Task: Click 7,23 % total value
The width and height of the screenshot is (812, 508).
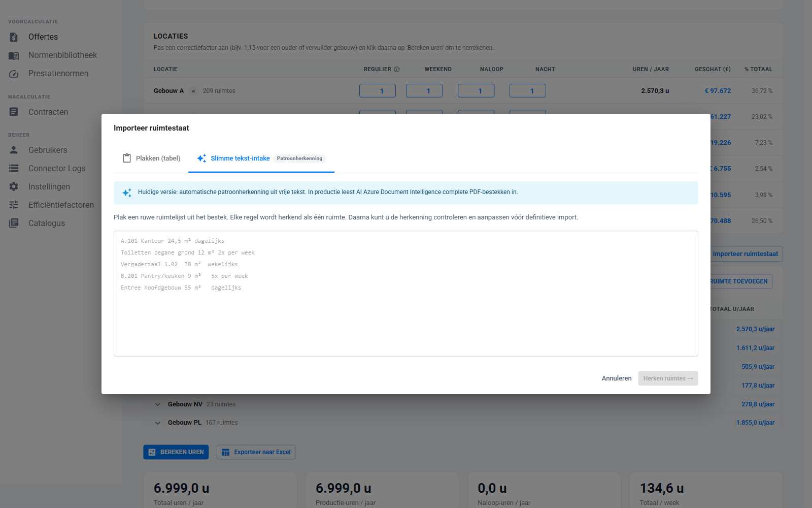Action: pos(763,143)
